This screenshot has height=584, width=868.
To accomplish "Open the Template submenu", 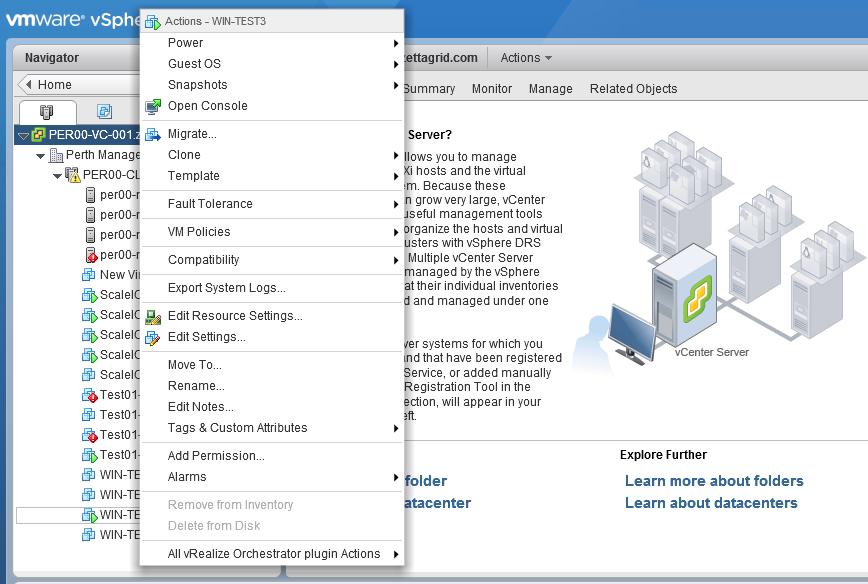I will click(272, 176).
